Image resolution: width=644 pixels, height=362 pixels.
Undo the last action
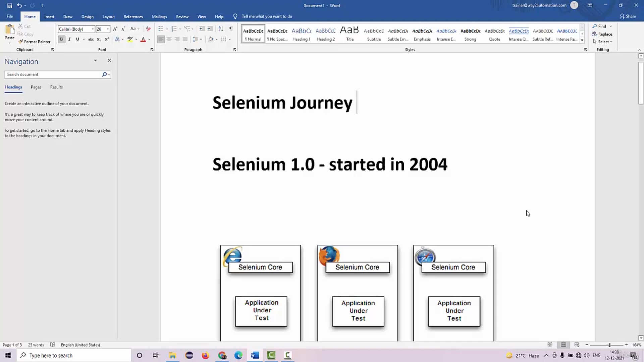click(19, 5)
